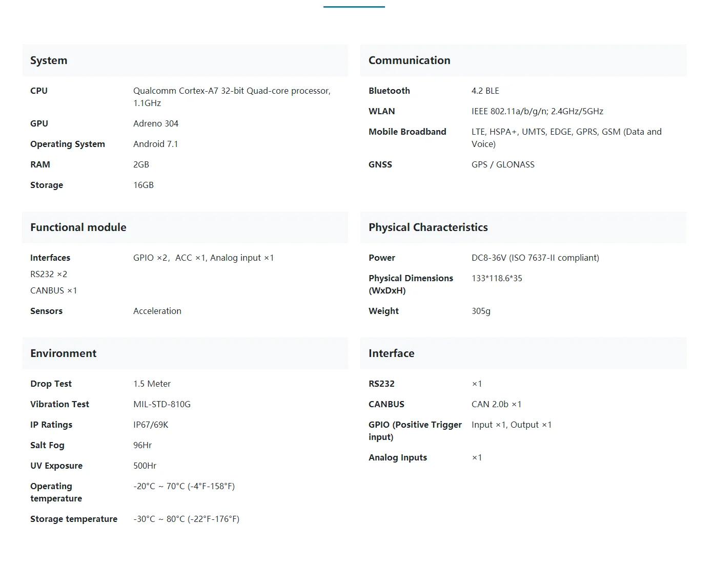Select the 'GPU' row label

coord(39,123)
